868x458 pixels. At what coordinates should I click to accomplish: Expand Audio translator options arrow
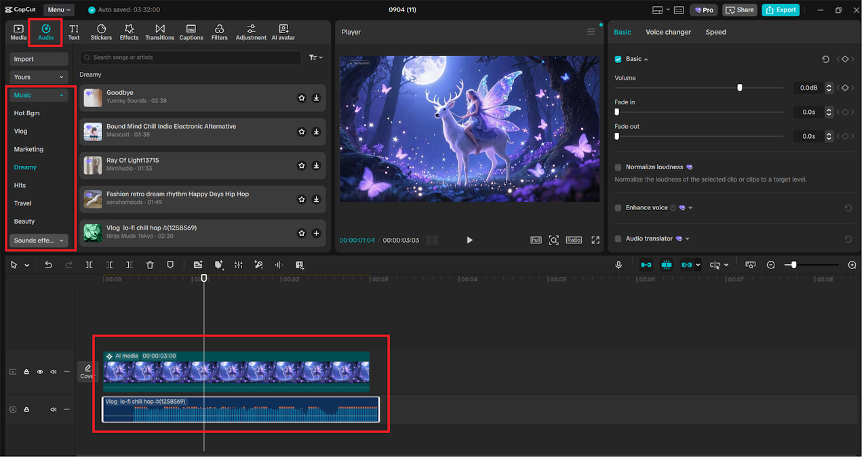pos(688,239)
